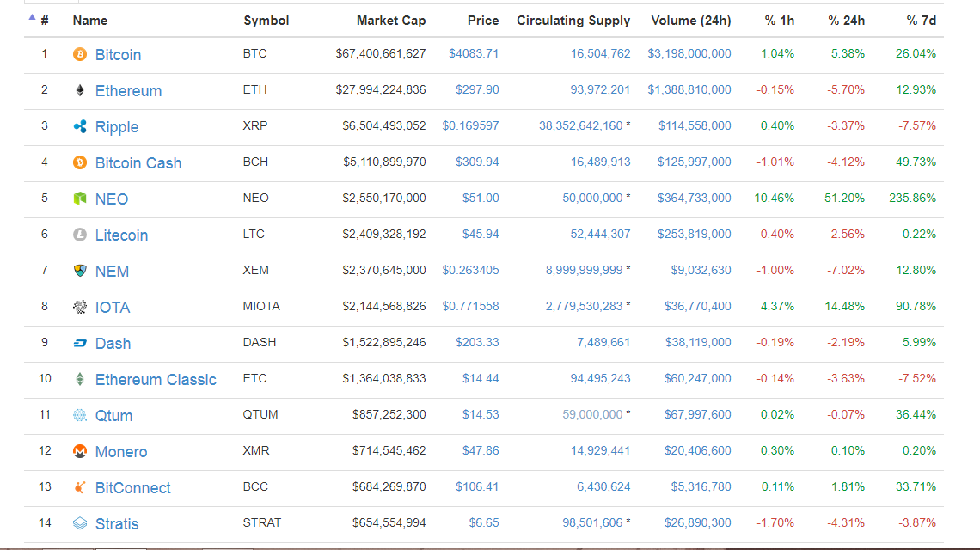980x550 pixels.
Task: Sort the table by Market Cap
Action: [391, 21]
